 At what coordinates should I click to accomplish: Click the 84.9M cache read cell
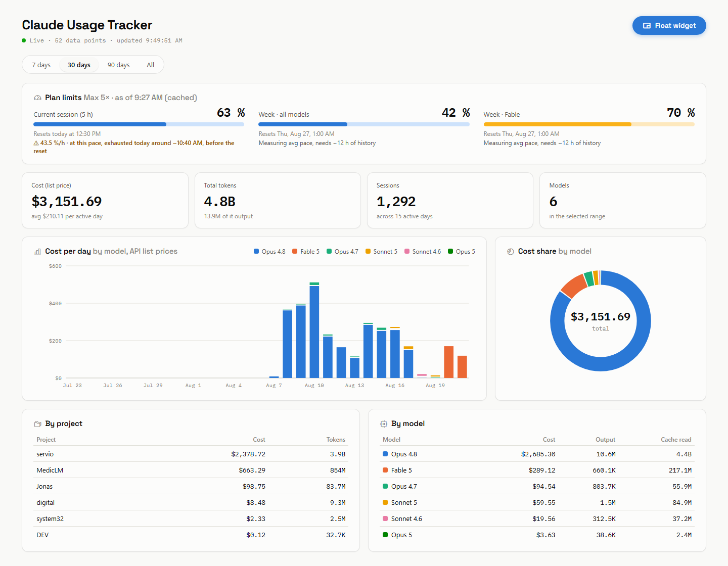682,503
